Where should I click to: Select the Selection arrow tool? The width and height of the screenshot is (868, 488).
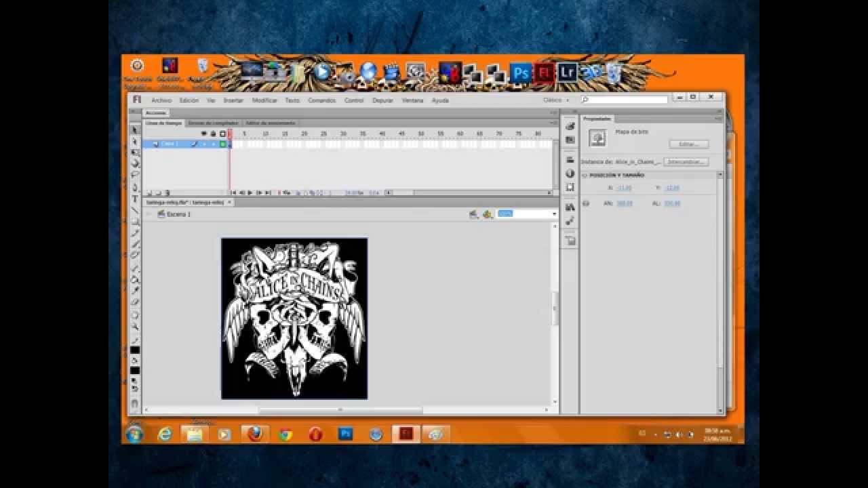point(135,129)
